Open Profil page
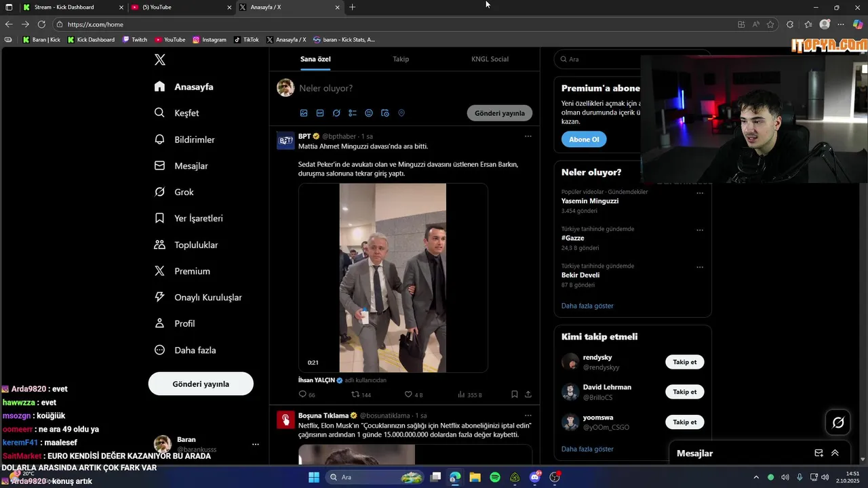868x488 pixels. (x=174, y=324)
